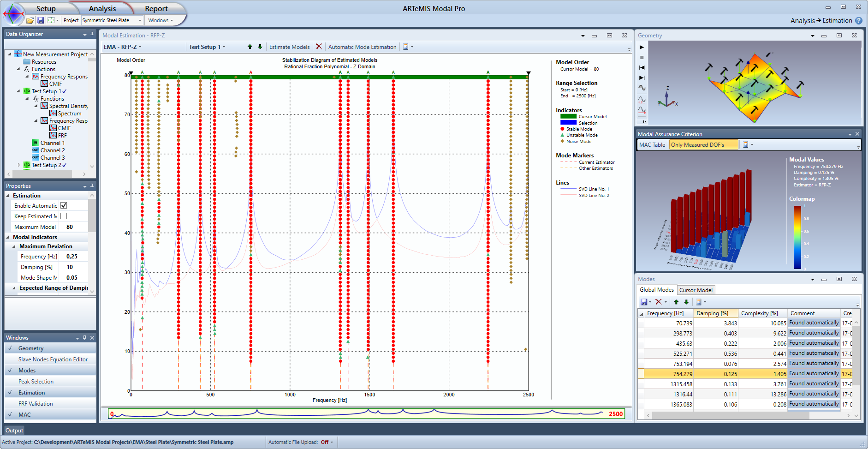Select the Global Modes tab

[657, 290]
